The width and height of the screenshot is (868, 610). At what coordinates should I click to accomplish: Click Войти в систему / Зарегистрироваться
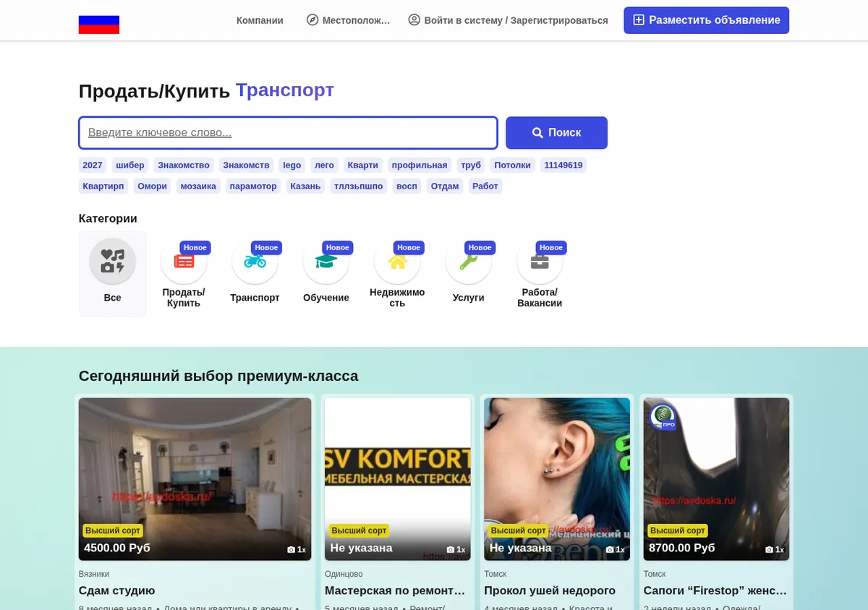click(508, 20)
